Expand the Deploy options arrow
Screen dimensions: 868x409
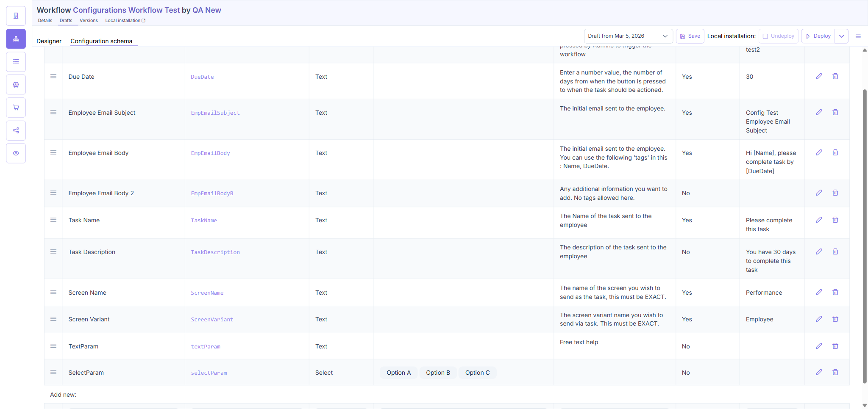(x=841, y=36)
